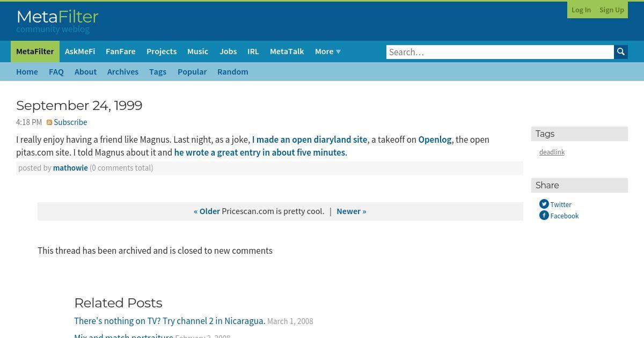Browse the Archives page
This screenshot has width=644, height=338.
tap(123, 72)
